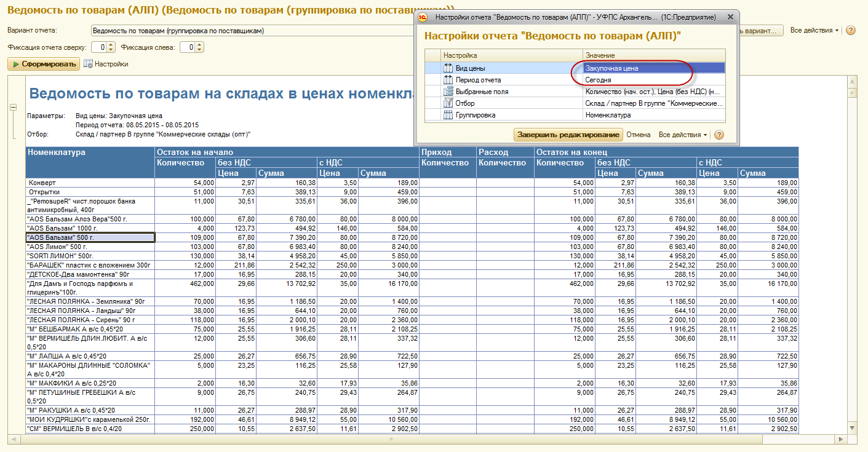Click the Фиксация отчета сверху value field
The image size is (868, 452).
[98, 47]
